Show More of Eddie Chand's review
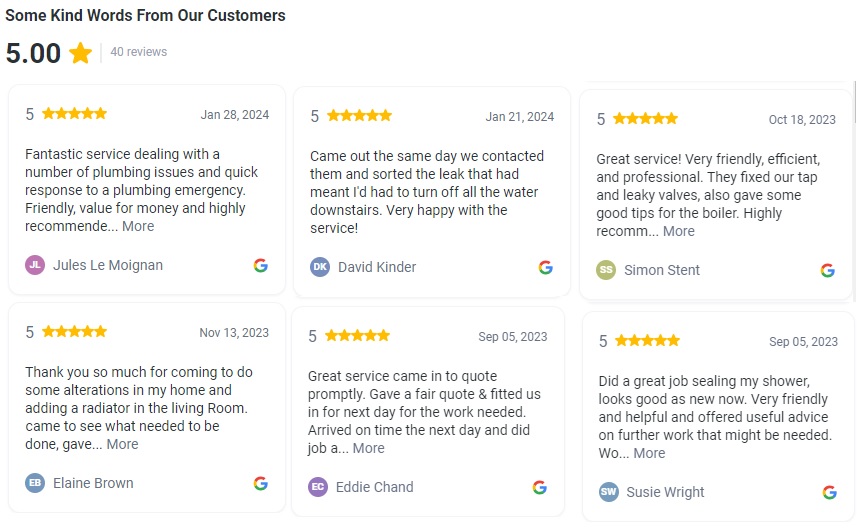Image resolution: width=857 pixels, height=531 pixels. pyautogui.click(x=368, y=448)
